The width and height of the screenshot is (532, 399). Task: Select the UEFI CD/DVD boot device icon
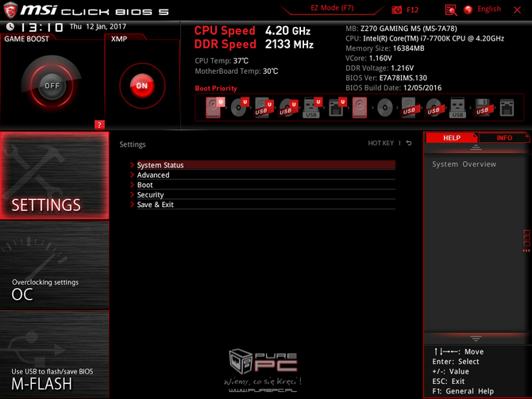pos(239,107)
